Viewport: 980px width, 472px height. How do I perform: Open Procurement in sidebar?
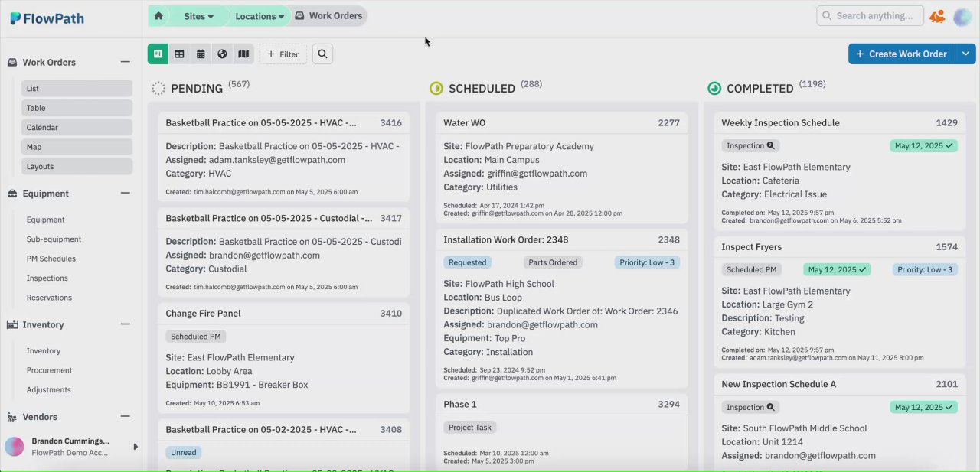click(49, 370)
